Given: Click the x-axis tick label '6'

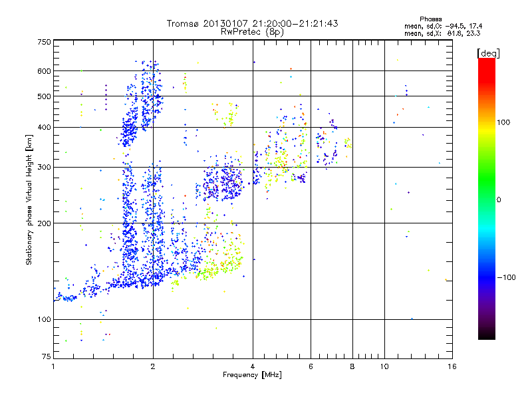Looking at the screenshot, I should point(311,366).
